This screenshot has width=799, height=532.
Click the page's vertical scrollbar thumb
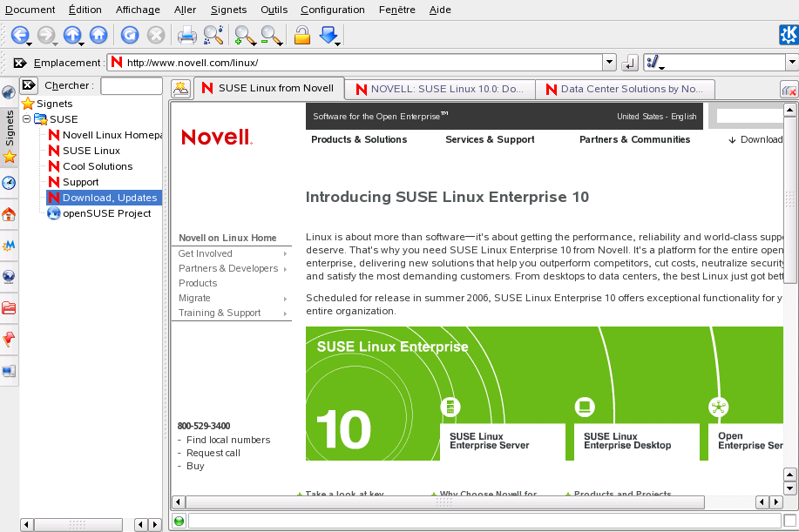pyautogui.click(x=789, y=200)
